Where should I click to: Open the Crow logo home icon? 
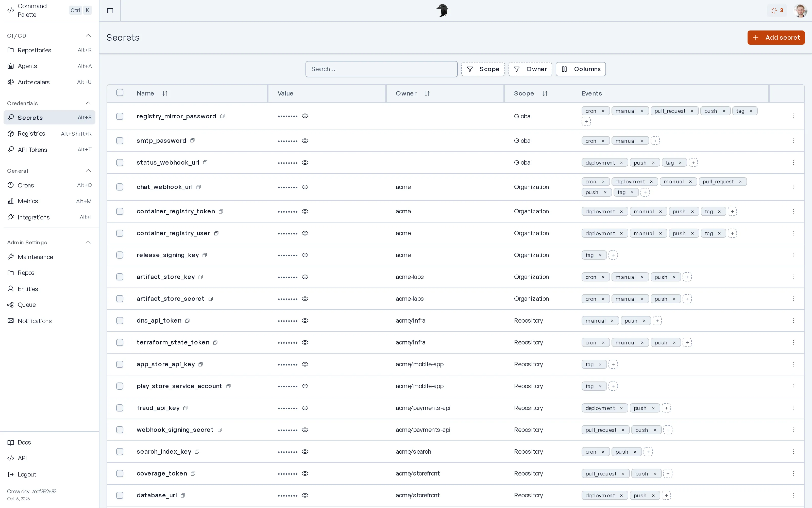coord(442,10)
